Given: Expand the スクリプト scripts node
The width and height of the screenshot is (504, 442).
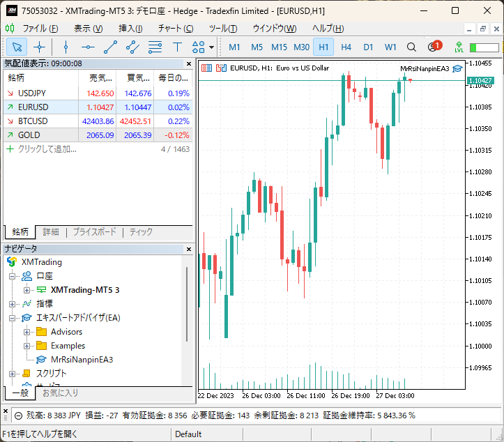Looking at the screenshot, I should (13, 374).
